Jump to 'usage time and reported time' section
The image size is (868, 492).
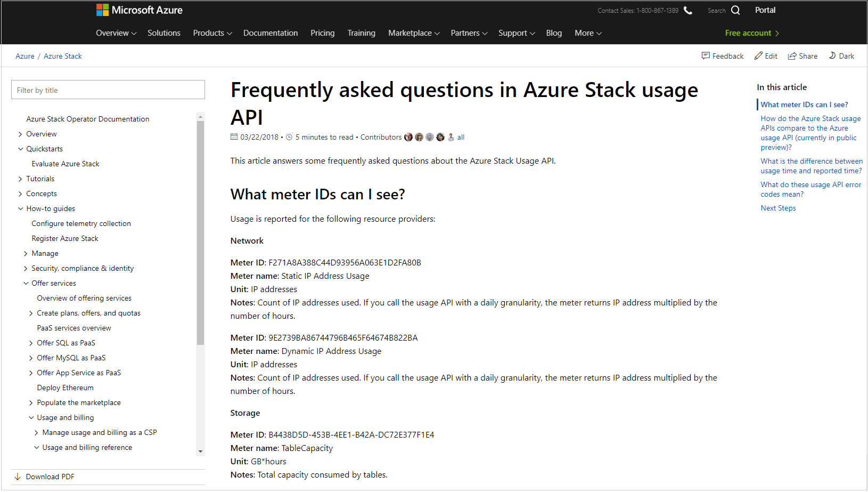coord(812,166)
